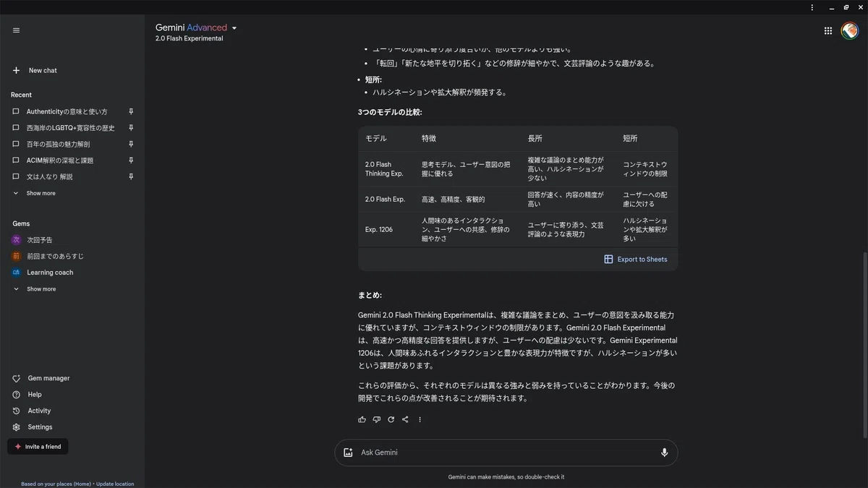This screenshot has height=488, width=868.
Task: Click the 長所 column header in table
Action: (x=535, y=138)
